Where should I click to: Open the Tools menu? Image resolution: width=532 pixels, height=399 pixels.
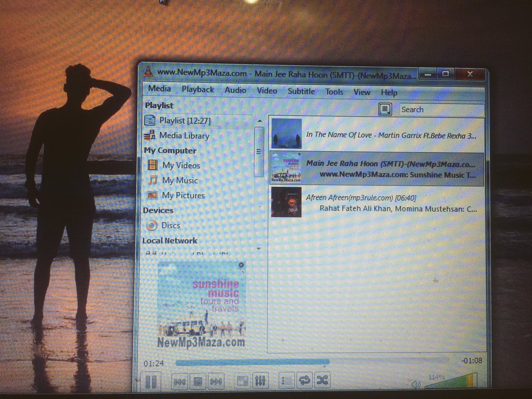(334, 92)
